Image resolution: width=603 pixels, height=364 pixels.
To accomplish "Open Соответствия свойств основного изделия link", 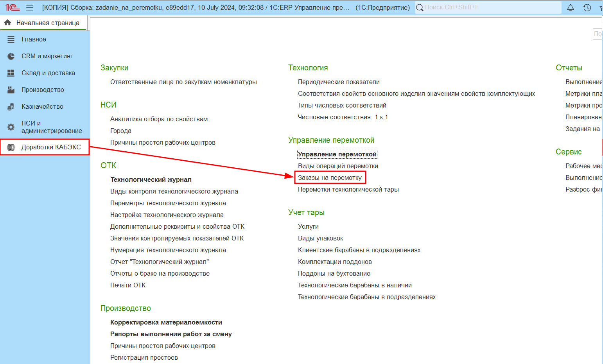I will coord(416,94).
